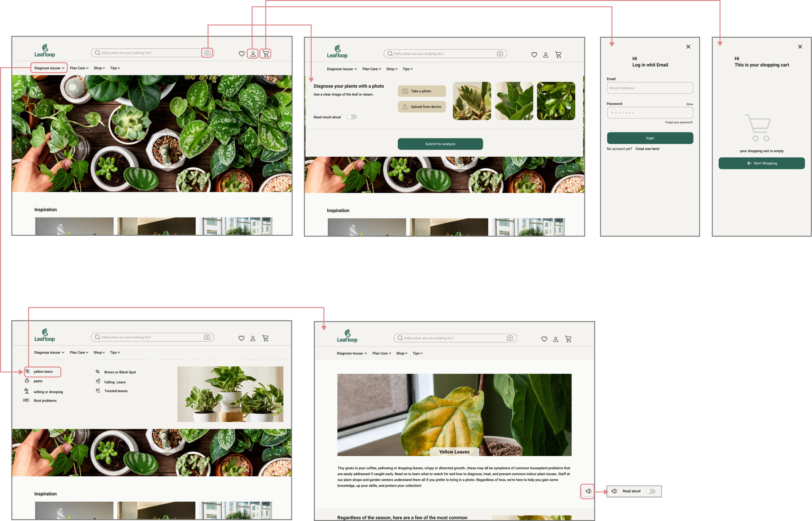Click the Root problems icon
The image size is (812, 521).
tap(26, 400)
